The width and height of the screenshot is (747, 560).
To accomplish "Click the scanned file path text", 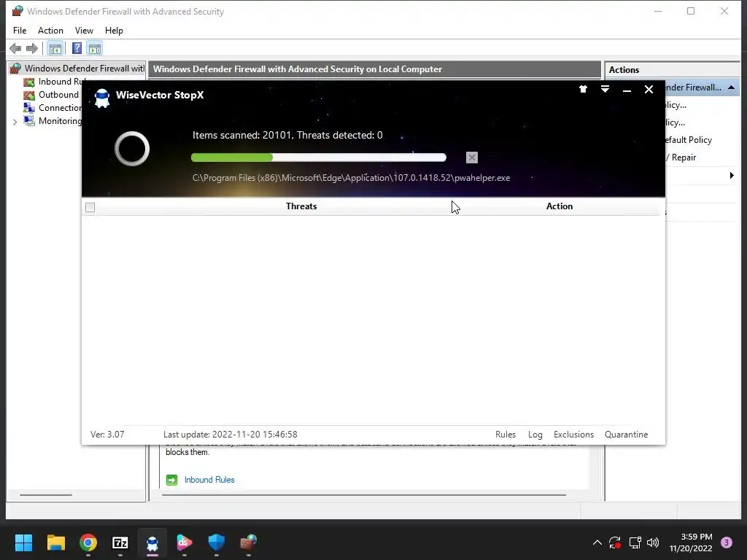I will pos(351,178).
